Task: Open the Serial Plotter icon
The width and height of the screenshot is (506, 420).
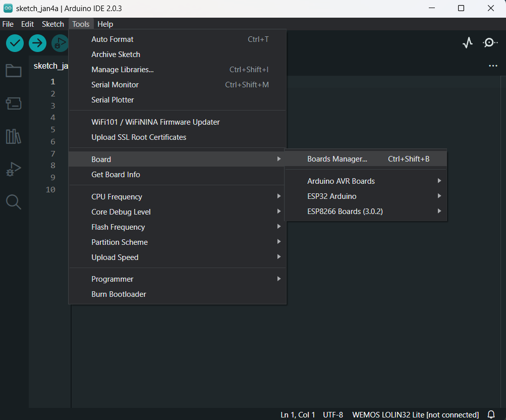Action: tap(468, 42)
